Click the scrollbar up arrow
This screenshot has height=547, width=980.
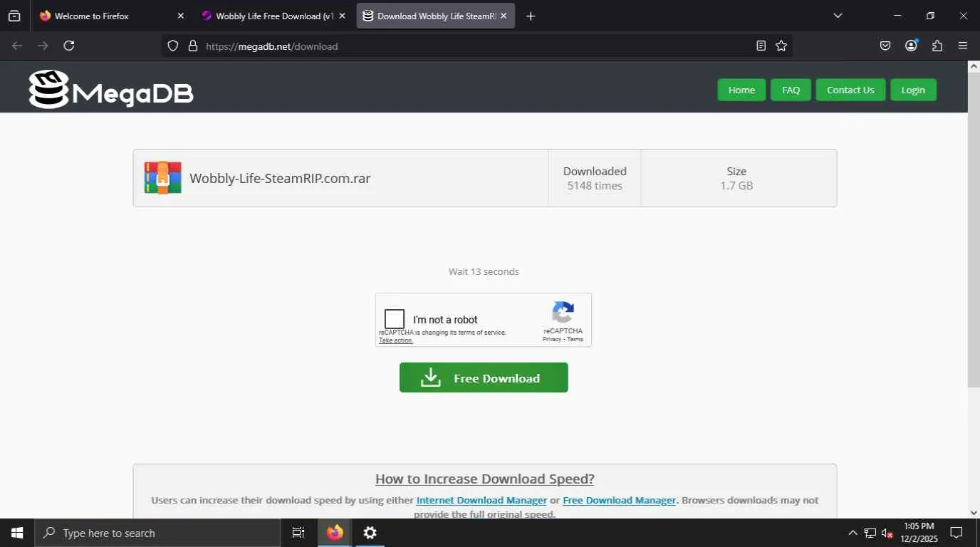974,66
